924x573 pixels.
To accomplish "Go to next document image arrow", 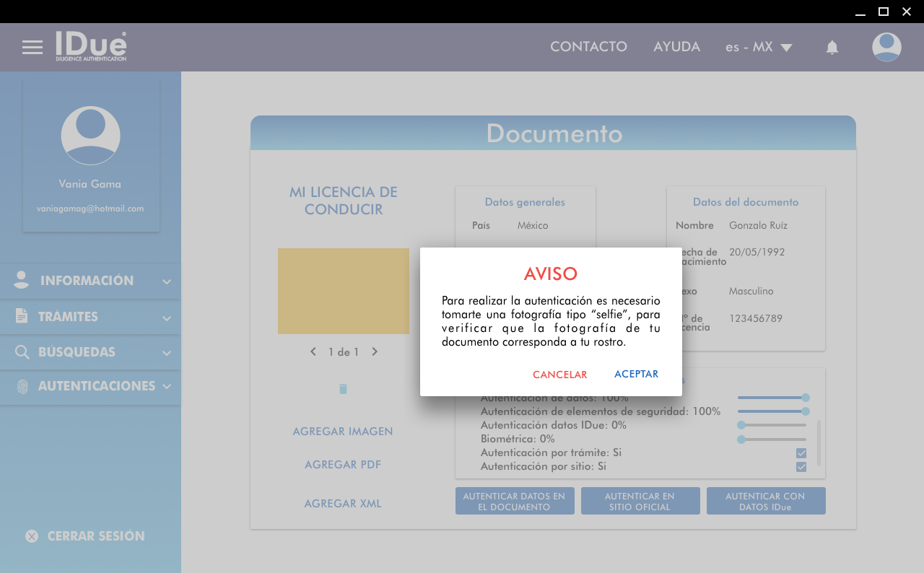I will (375, 352).
